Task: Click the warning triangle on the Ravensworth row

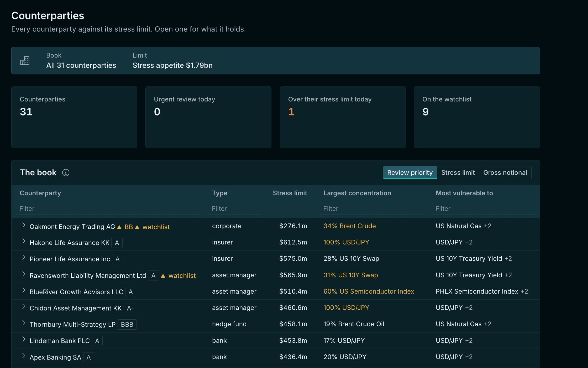Action: tap(163, 276)
